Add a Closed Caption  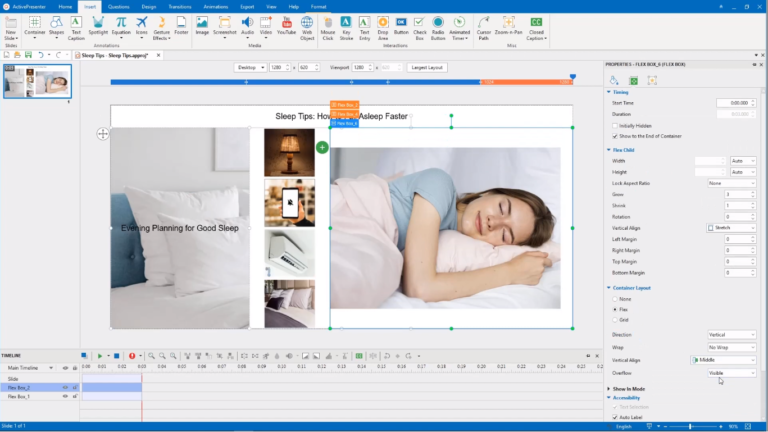click(536, 27)
